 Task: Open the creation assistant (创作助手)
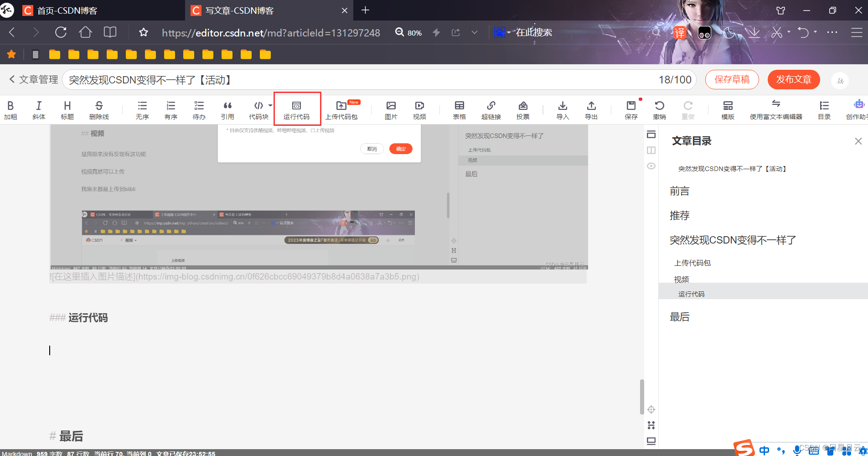pyautogui.click(x=858, y=110)
